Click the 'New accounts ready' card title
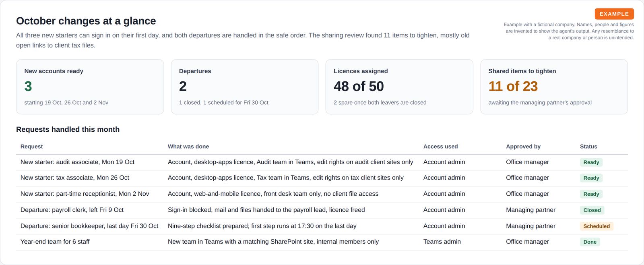The width and height of the screenshot is (644, 265). [x=54, y=71]
